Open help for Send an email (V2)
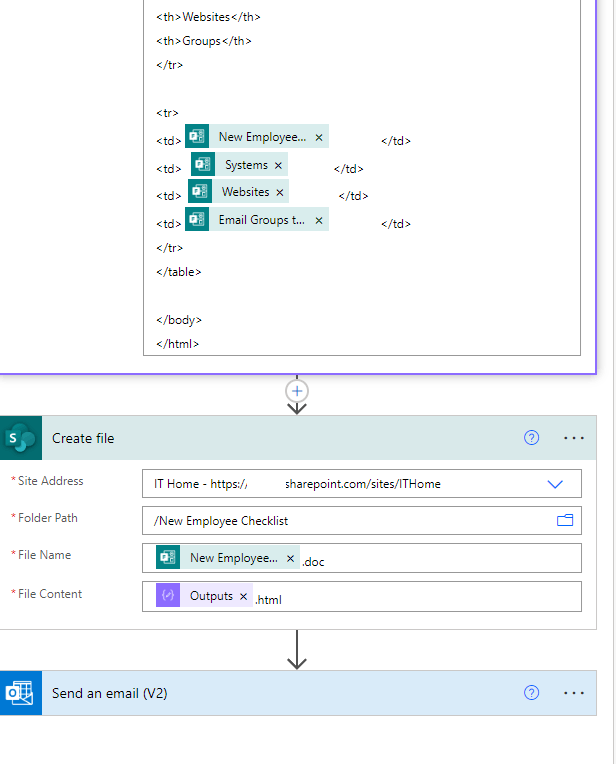Image resolution: width=616 pixels, height=764 pixels. click(x=531, y=692)
